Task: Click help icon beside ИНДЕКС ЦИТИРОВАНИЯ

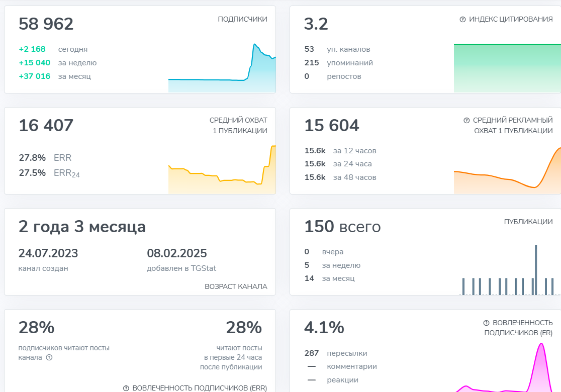Action: [x=462, y=20]
